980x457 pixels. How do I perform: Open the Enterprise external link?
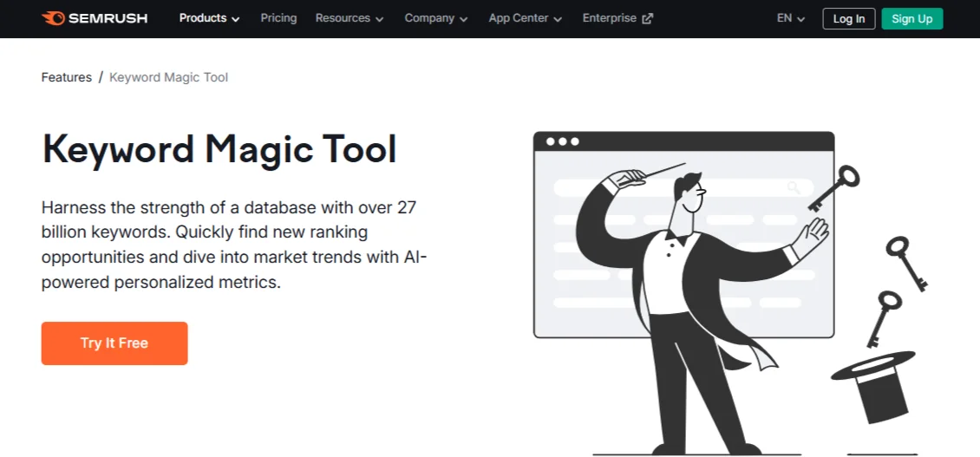click(617, 18)
